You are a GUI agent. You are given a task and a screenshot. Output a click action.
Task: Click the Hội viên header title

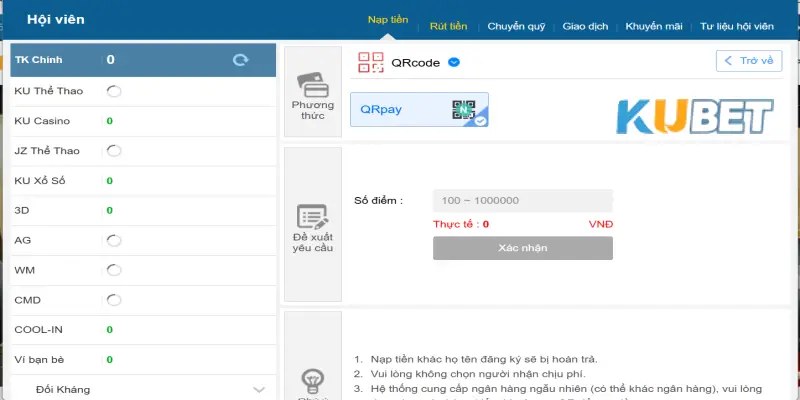pyautogui.click(x=56, y=20)
